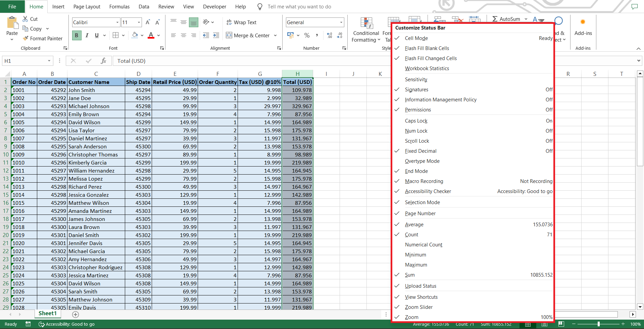
Task: Toggle Average in status bar menu
Action: (473, 225)
